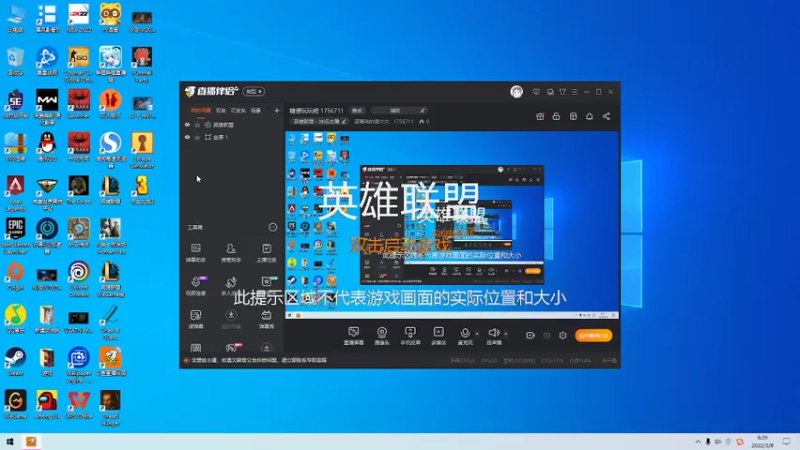Open the mode pill beside the app logo
The image size is (800, 450).
[254, 91]
